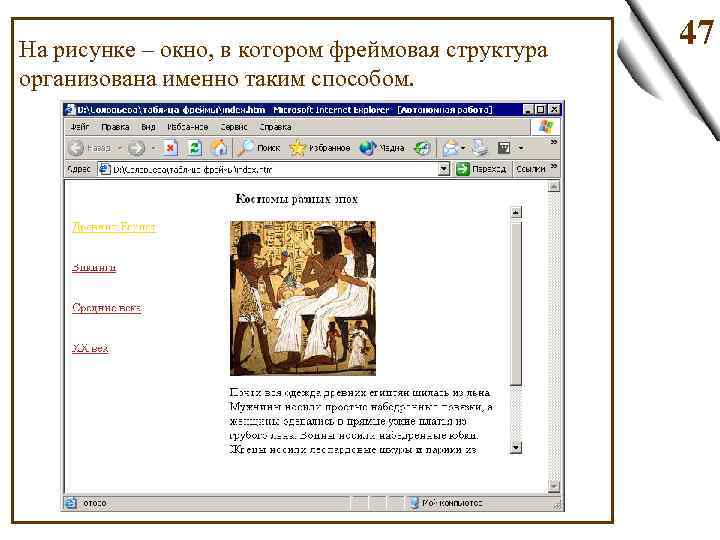
Task: Click the Print icon
Action: pyautogui.click(x=480, y=148)
